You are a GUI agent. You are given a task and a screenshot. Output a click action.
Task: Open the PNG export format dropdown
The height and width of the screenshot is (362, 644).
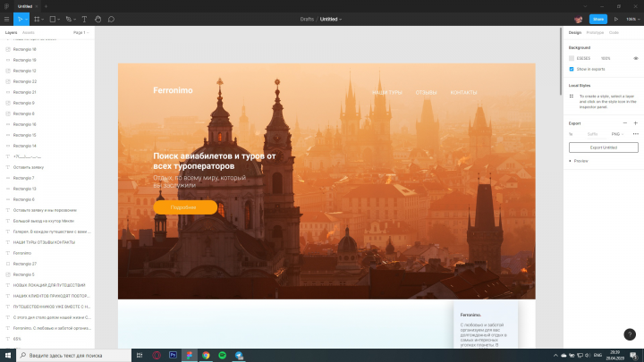click(617, 134)
